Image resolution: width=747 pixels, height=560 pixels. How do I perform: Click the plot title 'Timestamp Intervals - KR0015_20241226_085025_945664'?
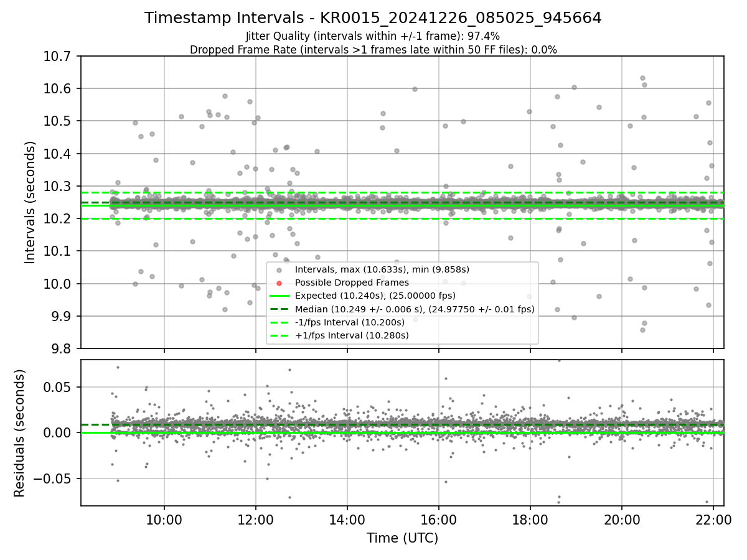click(x=373, y=18)
